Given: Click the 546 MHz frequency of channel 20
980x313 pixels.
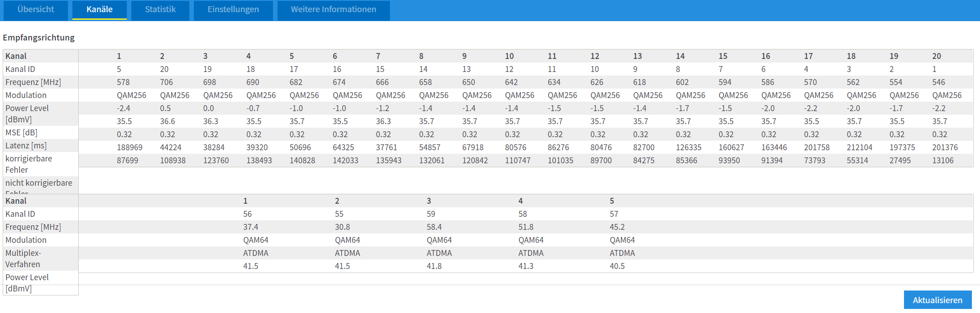Looking at the screenshot, I should pos(939,82).
